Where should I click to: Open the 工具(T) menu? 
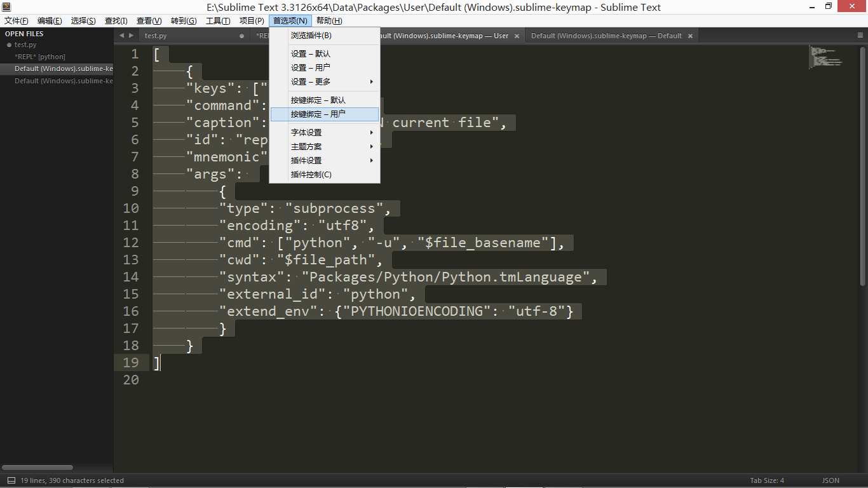coord(218,21)
